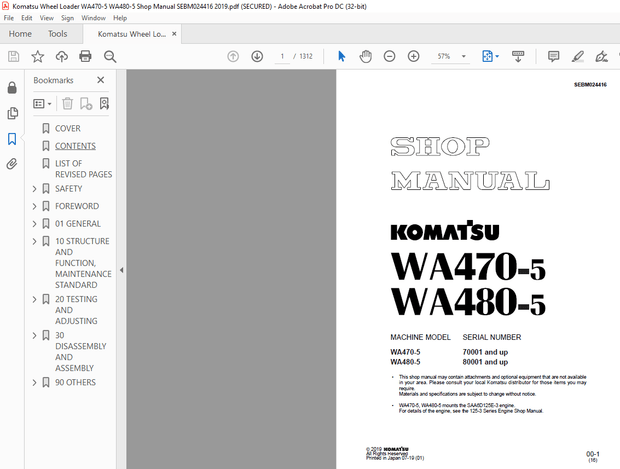Image resolution: width=620 pixels, height=469 pixels.
Task: Expand 10 STRUCTURE AND FUNCTION bookmark
Action: pos(34,241)
